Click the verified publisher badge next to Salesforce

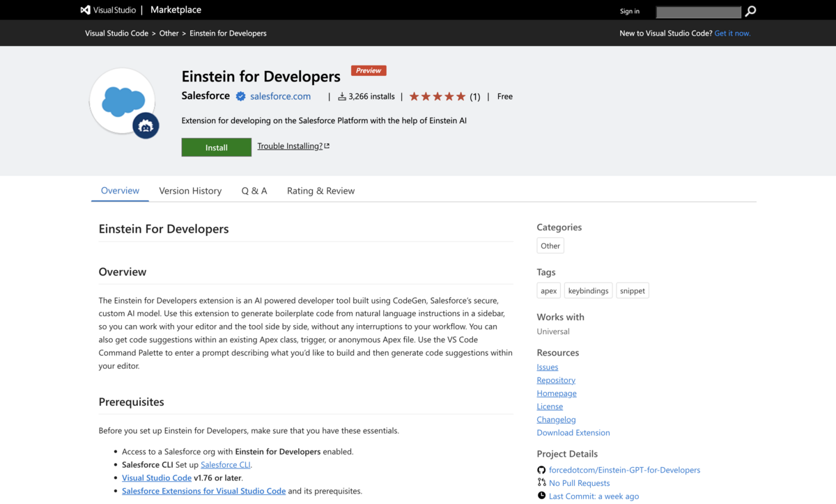(x=240, y=96)
